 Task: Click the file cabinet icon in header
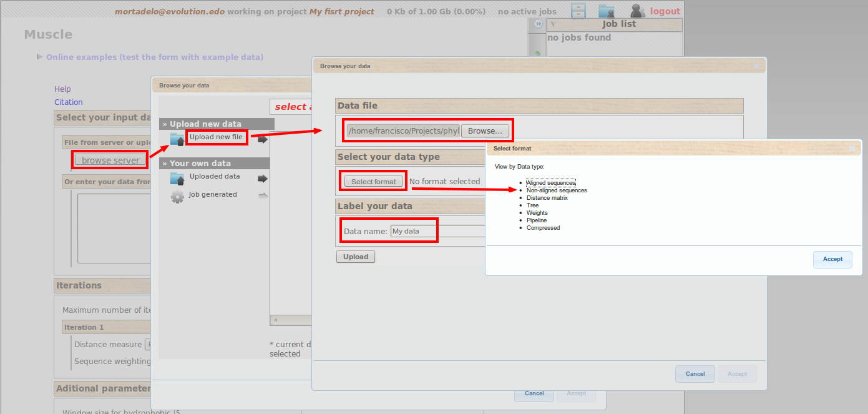(578, 11)
